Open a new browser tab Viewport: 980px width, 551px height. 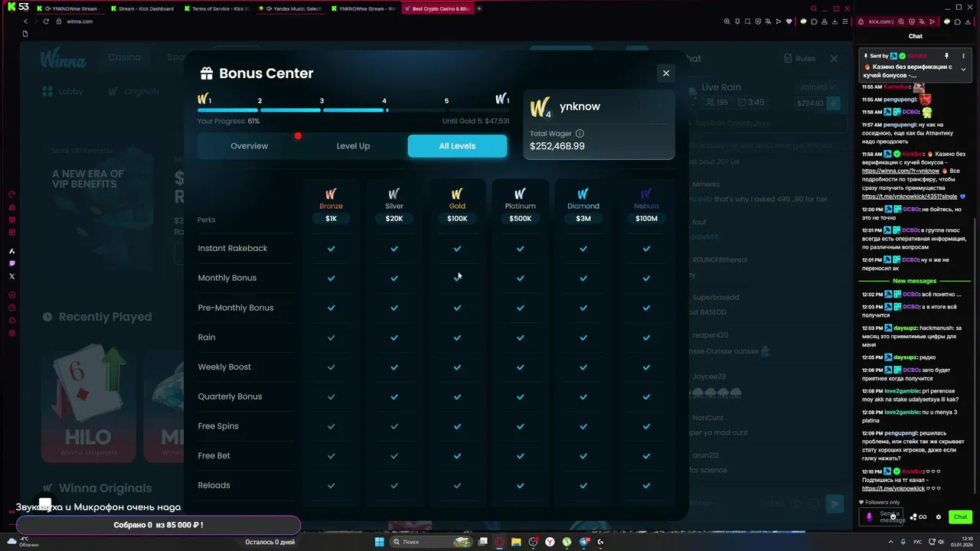point(479,8)
